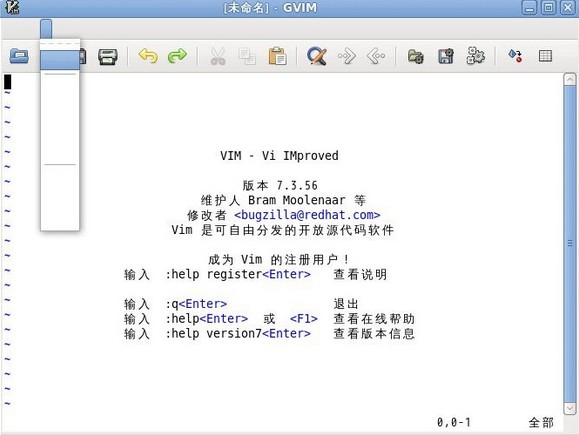Click '全部' in the status line

pos(541,422)
